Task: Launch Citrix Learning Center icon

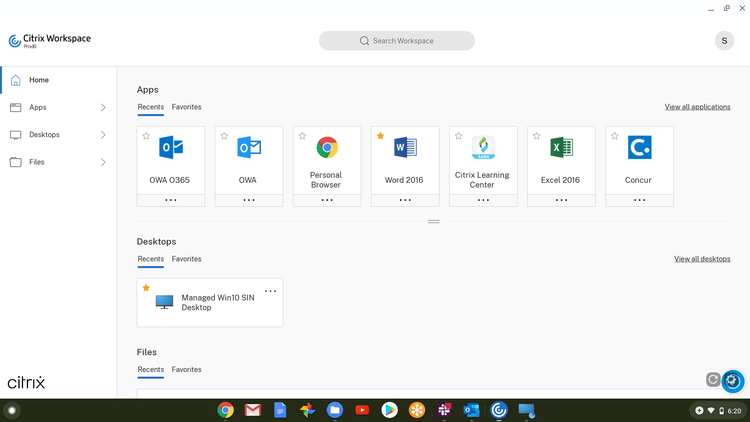Action: pos(483,147)
